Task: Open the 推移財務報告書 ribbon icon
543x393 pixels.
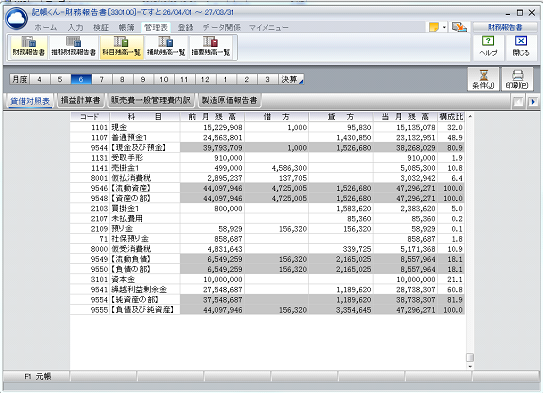Action: tap(73, 47)
